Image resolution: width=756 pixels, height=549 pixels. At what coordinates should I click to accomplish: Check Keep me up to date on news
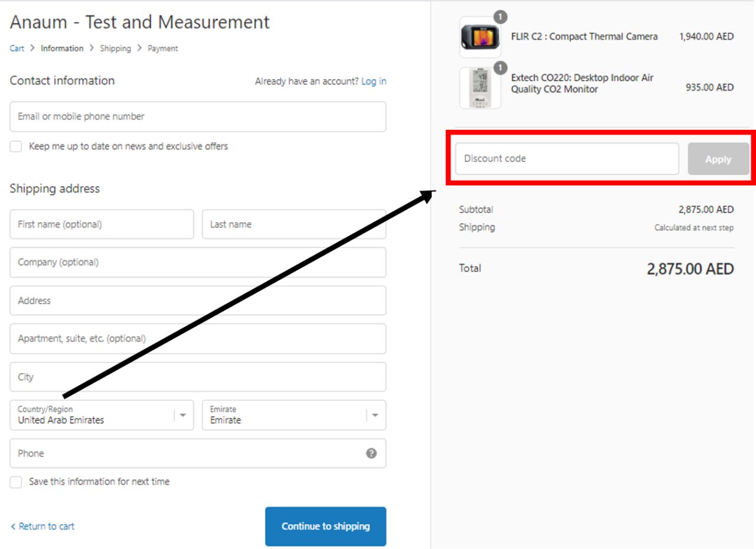[x=16, y=146]
